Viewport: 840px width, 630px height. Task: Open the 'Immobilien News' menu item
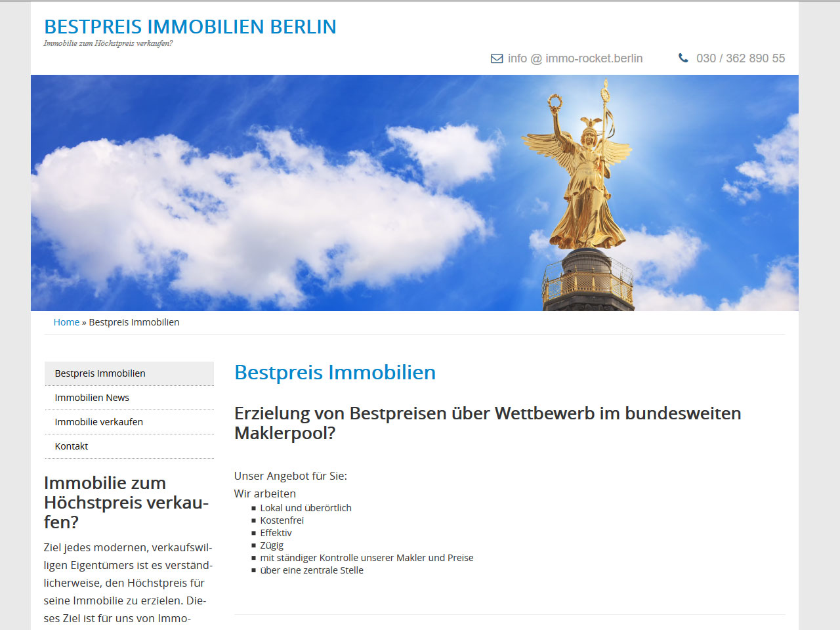(x=92, y=398)
